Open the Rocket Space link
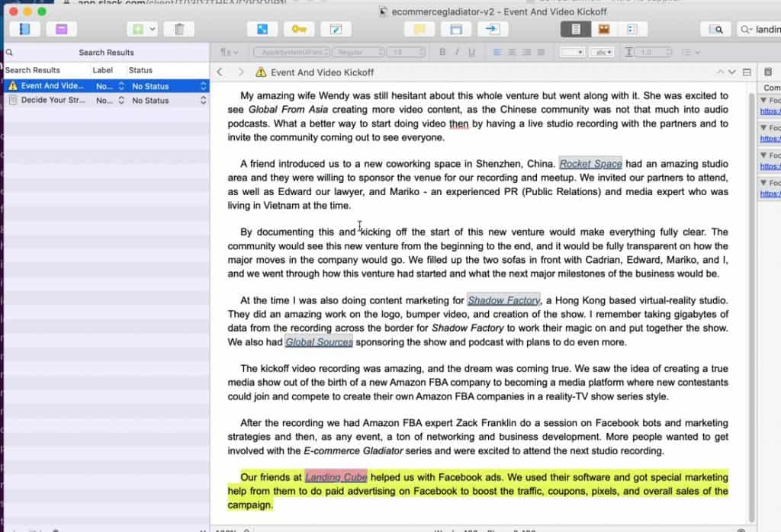781x532 pixels. tap(590, 164)
